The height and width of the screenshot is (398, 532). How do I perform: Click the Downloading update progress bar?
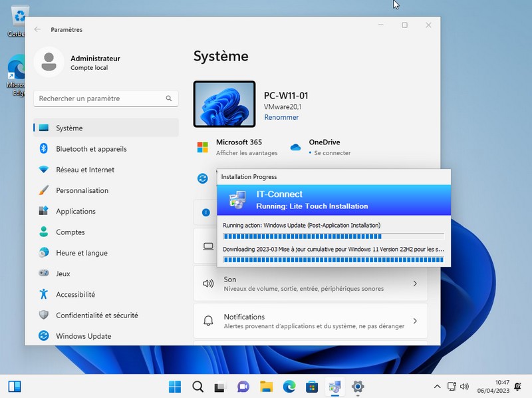coord(334,260)
